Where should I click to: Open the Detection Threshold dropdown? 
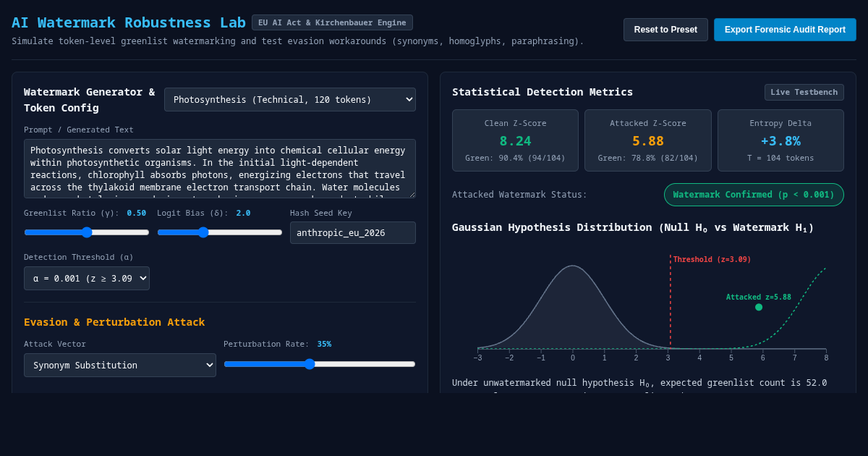coord(87,278)
